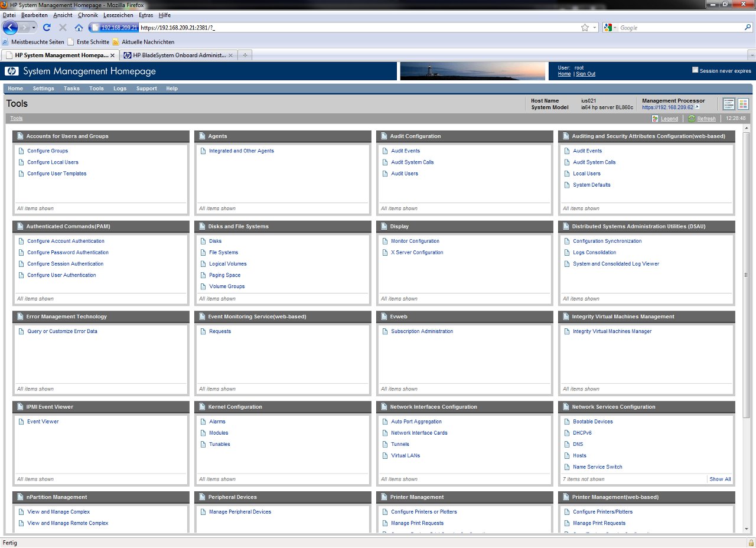
Task: Go back with the browser back arrow
Action: (10, 27)
